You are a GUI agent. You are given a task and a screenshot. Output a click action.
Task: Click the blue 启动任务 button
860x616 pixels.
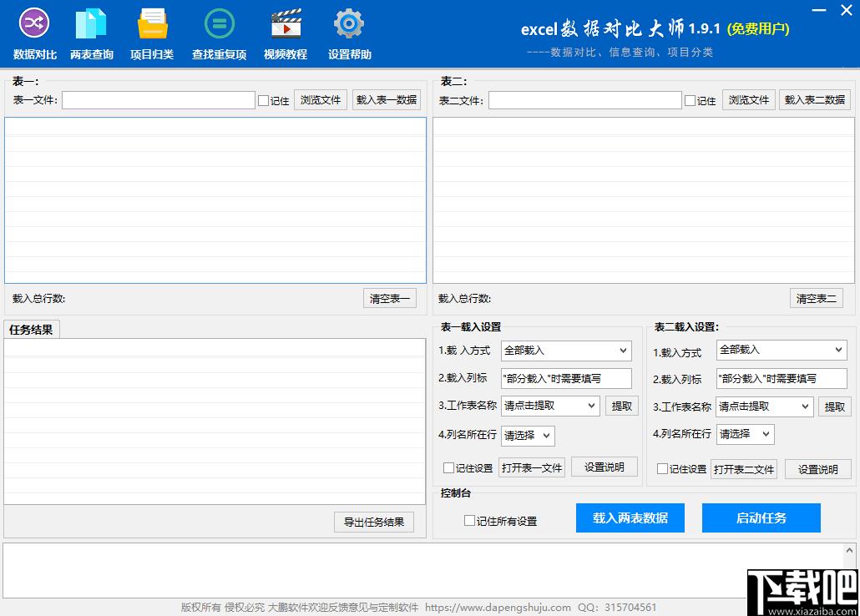click(x=761, y=518)
